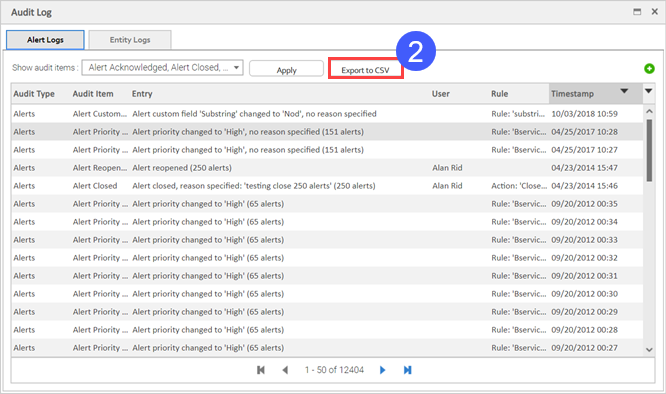The height and width of the screenshot is (394, 666).
Task: Open the Show audit items dropdown
Action: click(163, 68)
